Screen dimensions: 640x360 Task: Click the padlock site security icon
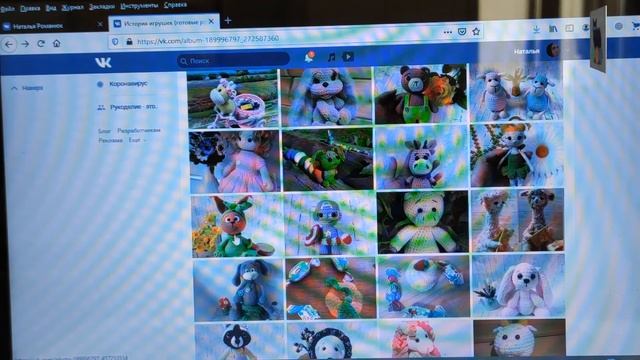tap(129, 42)
